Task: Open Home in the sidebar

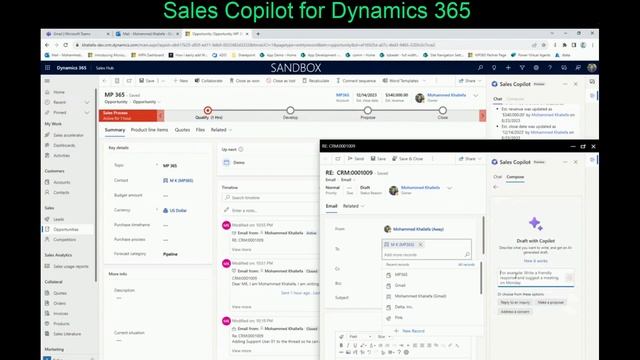Action: tap(59, 92)
